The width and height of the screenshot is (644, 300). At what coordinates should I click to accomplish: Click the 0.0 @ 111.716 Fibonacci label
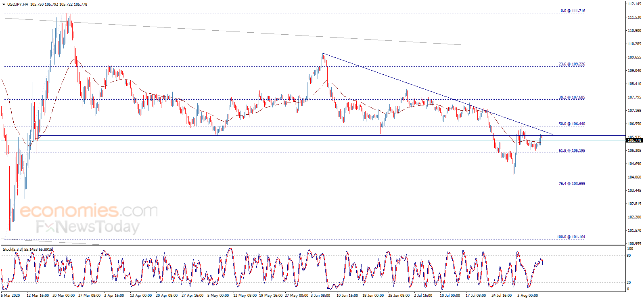[x=573, y=11]
